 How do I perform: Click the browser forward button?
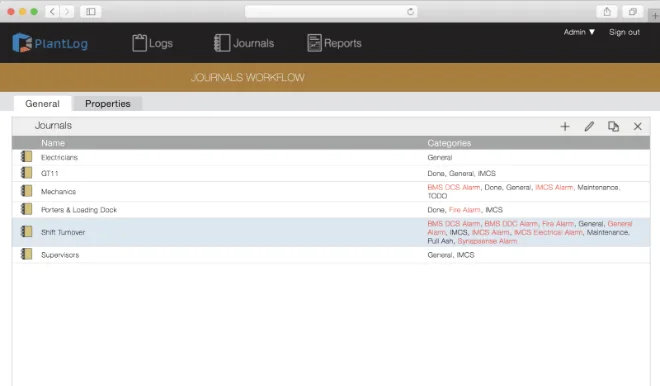tap(67, 11)
